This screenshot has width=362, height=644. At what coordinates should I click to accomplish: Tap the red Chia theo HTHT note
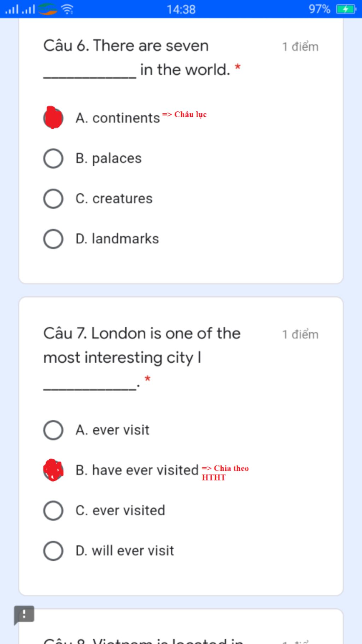(x=225, y=473)
